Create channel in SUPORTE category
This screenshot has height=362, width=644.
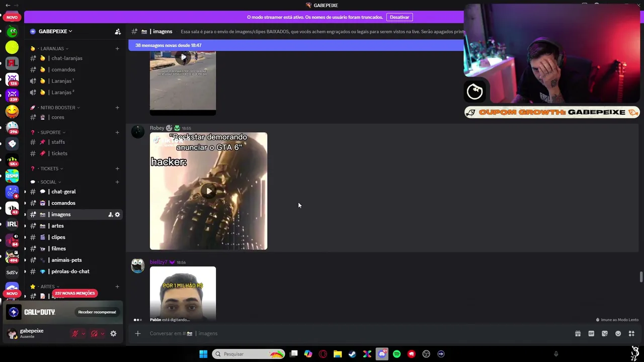(x=117, y=132)
